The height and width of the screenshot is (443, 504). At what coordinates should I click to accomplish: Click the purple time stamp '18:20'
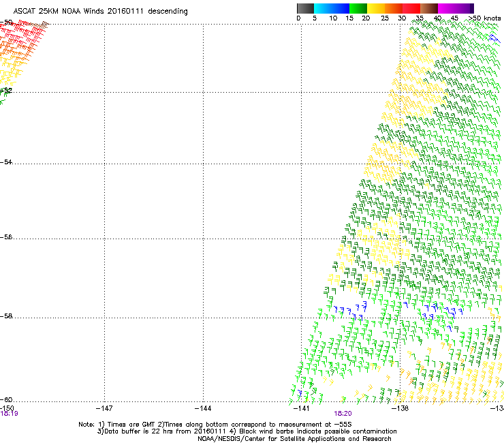click(343, 414)
